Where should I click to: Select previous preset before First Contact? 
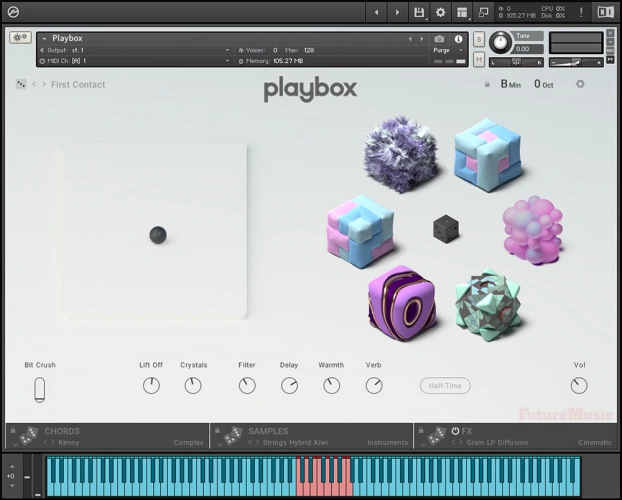(x=34, y=84)
